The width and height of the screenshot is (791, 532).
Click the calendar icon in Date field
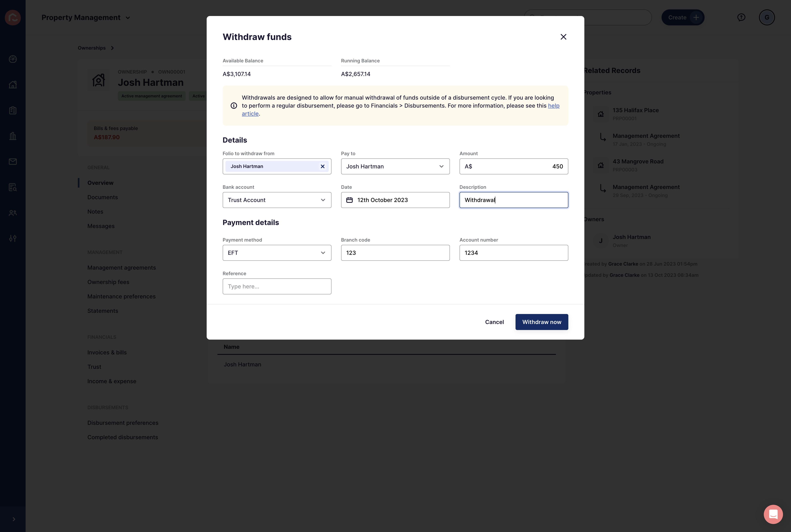(349, 200)
